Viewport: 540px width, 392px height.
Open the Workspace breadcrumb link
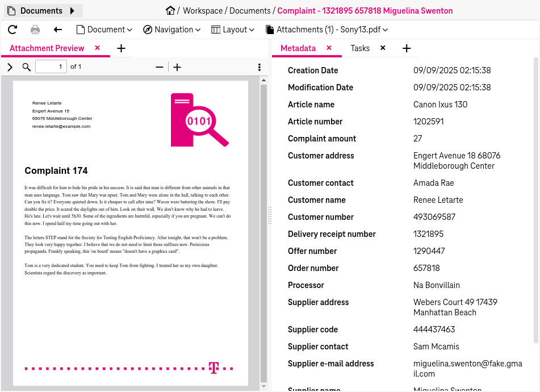click(x=203, y=10)
